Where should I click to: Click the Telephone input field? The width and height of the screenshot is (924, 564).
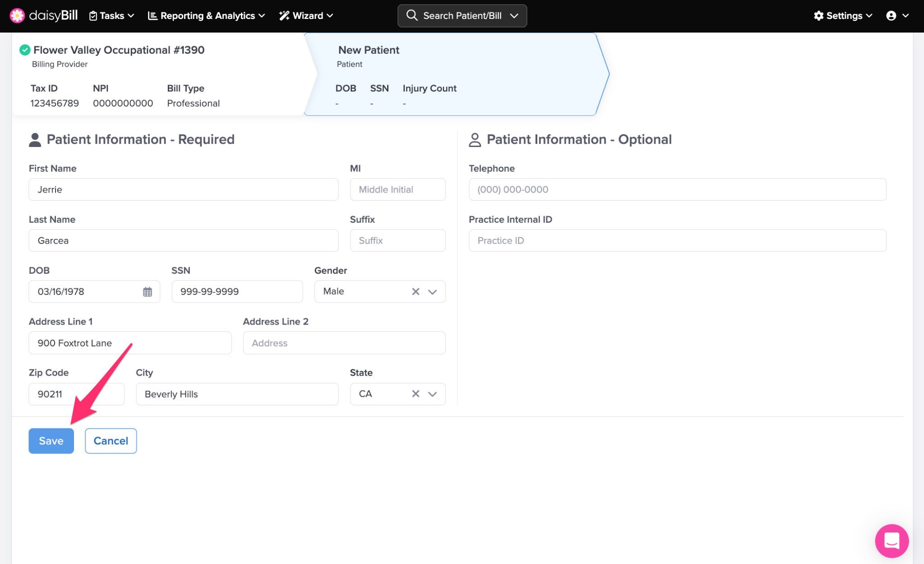pyautogui.click(x=677, y=189)
